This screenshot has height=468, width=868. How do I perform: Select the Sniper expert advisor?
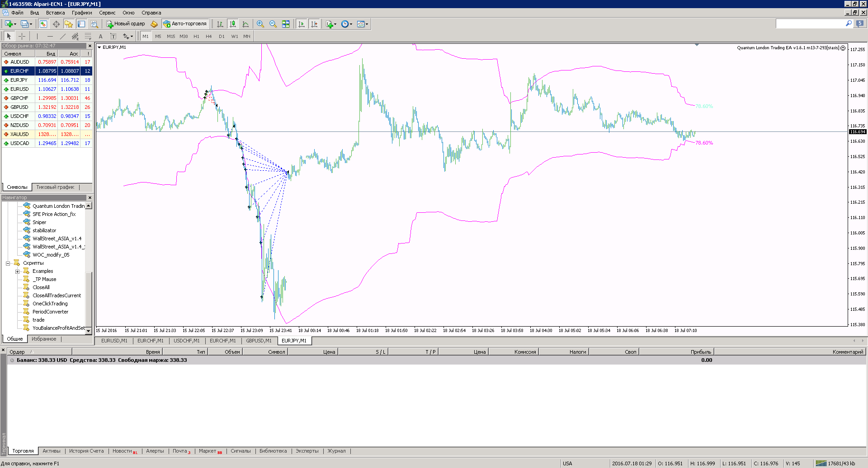point(39,222)
